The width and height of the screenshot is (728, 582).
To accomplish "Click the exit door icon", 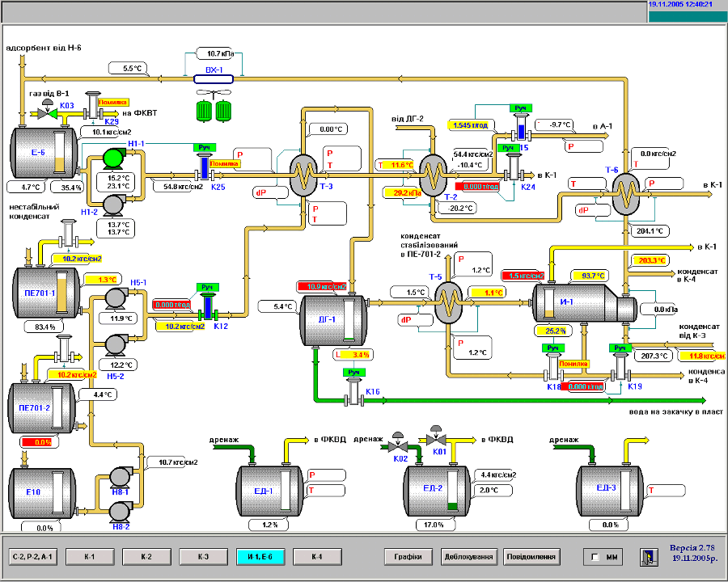I will [x=647, y=556].
